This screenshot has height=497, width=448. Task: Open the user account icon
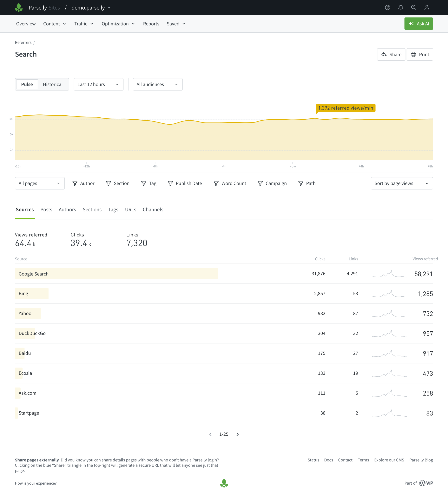427,7
